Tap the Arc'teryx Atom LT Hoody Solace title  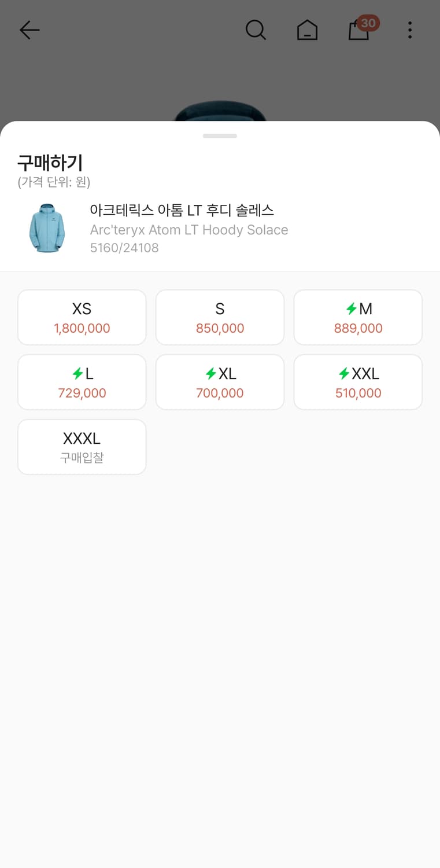point(189,230)
